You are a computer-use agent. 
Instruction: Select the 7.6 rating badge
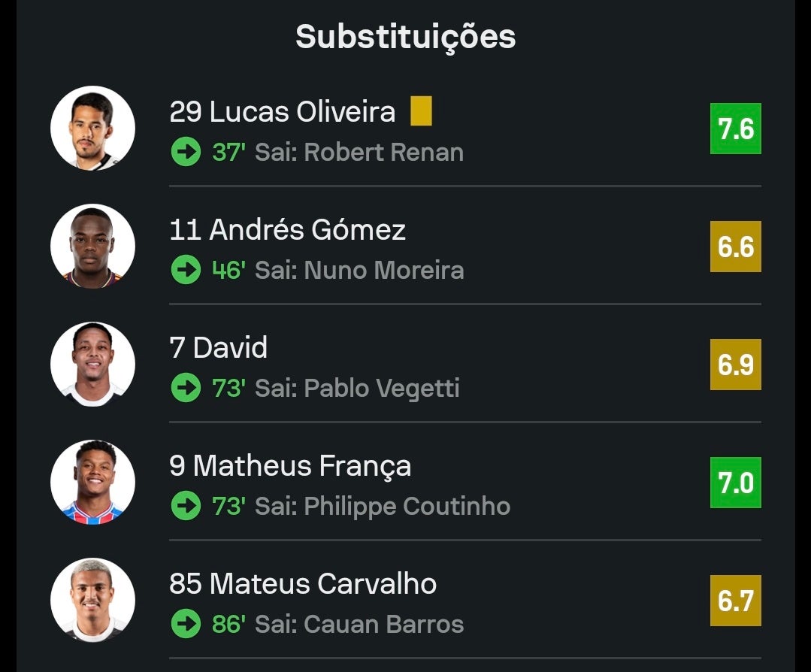(x=736, y=129)
